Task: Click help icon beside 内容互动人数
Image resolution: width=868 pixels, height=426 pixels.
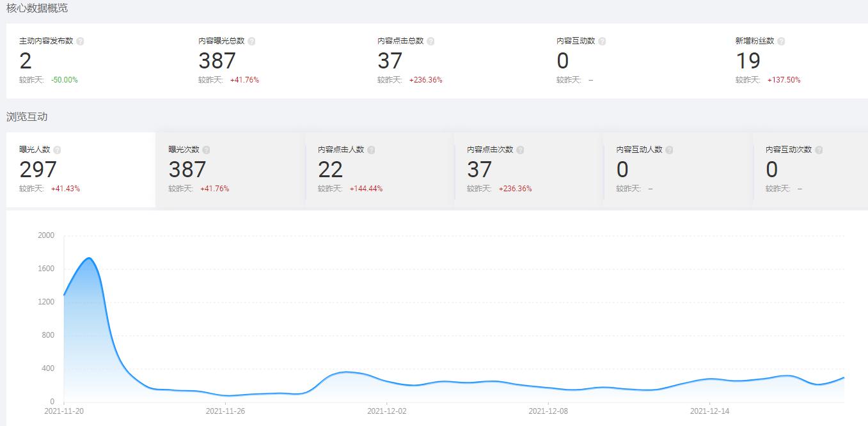Action: (669, 150)
